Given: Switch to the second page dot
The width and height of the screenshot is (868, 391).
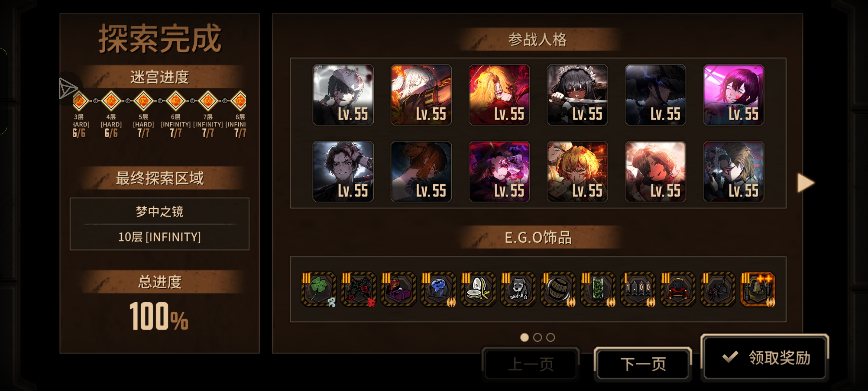Looking at the screenshot, I should click(537, 337).
